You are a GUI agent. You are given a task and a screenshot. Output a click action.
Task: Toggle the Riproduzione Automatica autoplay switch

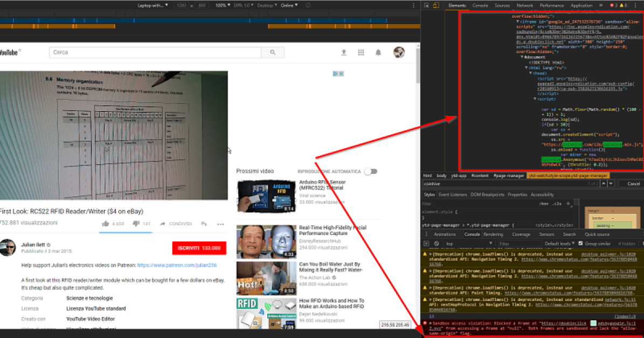[370, 171]
